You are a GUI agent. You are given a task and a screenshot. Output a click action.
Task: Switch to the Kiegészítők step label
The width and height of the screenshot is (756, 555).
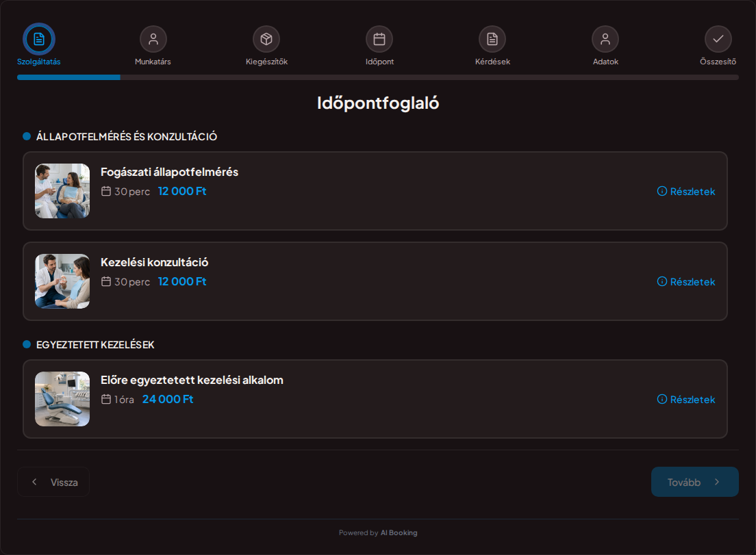tap(266, 62)
